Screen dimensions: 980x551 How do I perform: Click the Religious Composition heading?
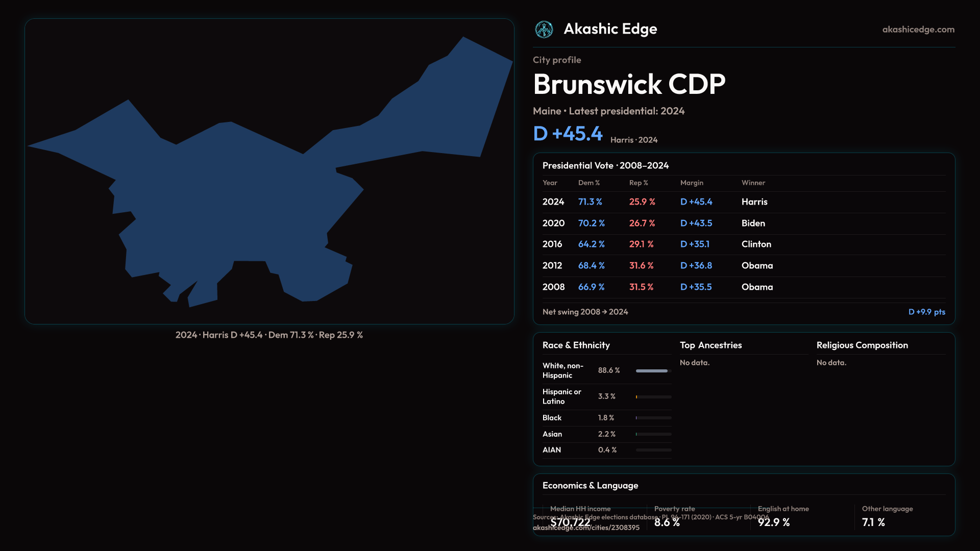(x=862, y=345)
